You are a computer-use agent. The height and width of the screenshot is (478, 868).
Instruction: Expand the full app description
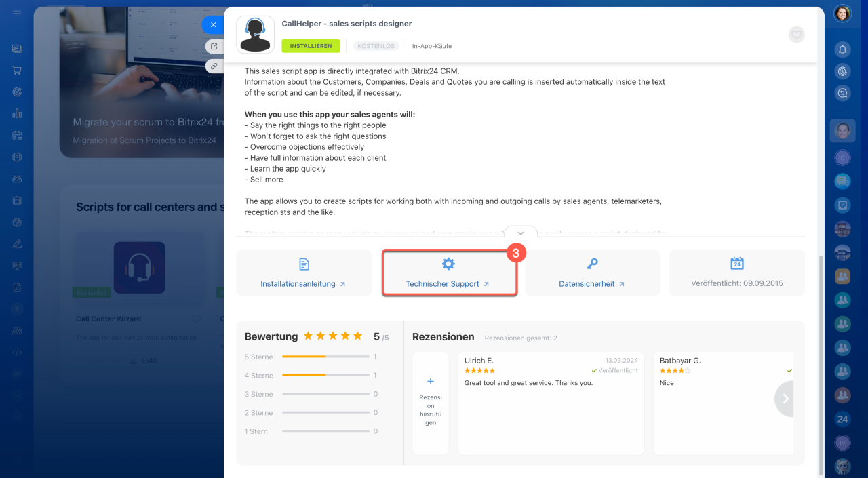click(520, 233)
